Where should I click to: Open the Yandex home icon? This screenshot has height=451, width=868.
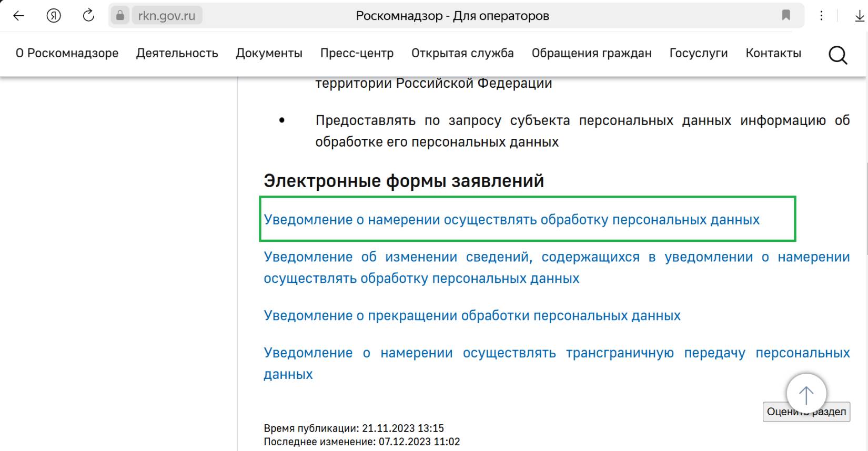pyautogui.click(x=54, y=16)
